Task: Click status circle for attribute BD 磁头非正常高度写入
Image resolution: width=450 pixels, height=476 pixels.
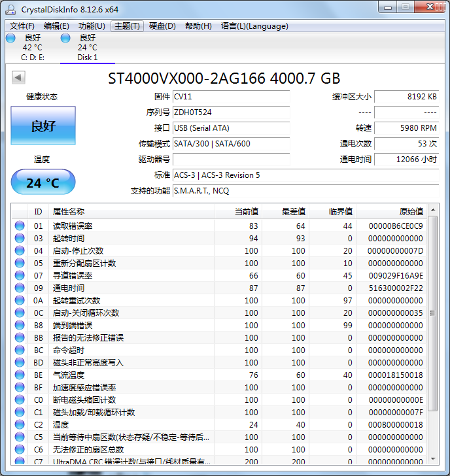Action: pos(20,362)
